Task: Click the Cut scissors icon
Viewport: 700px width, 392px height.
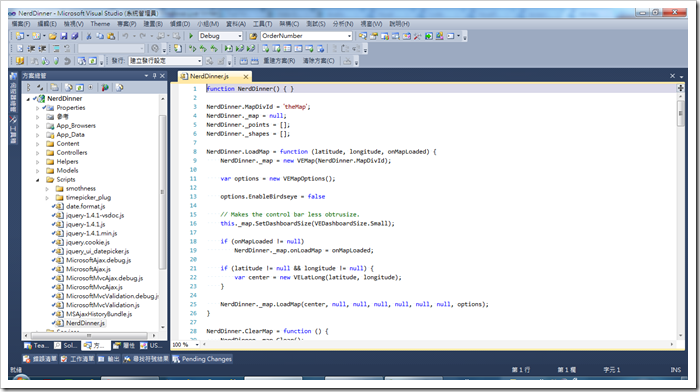Action: 89,36
